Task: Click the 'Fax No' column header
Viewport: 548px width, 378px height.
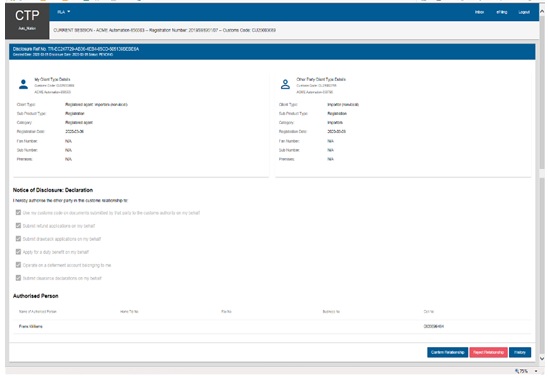Action: tap(226, 311)
